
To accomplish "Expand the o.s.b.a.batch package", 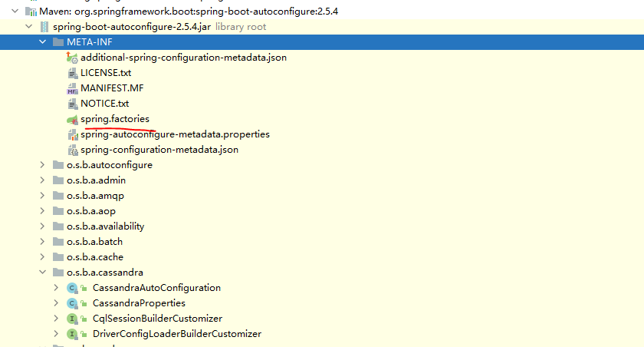I will tap(42, 241).
